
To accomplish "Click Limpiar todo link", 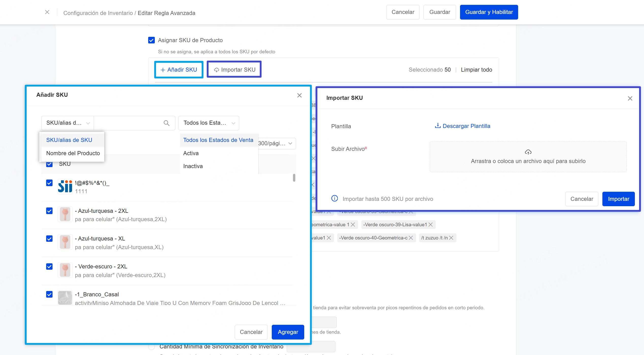I will pos(476,70).
